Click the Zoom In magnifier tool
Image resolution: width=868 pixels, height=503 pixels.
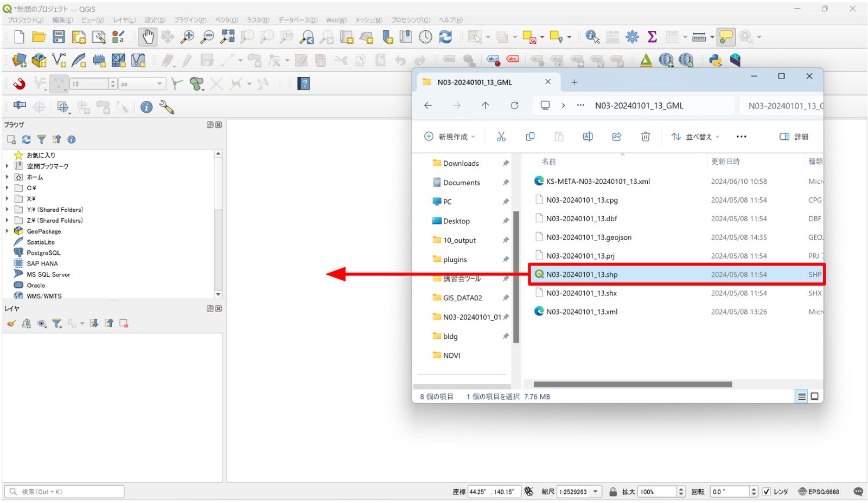pos(187,37)
